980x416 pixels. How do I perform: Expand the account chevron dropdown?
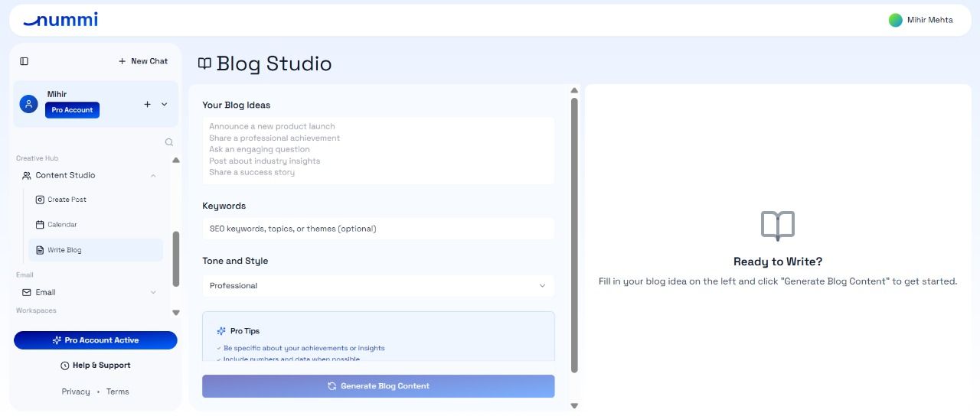[x=164, y=104]
